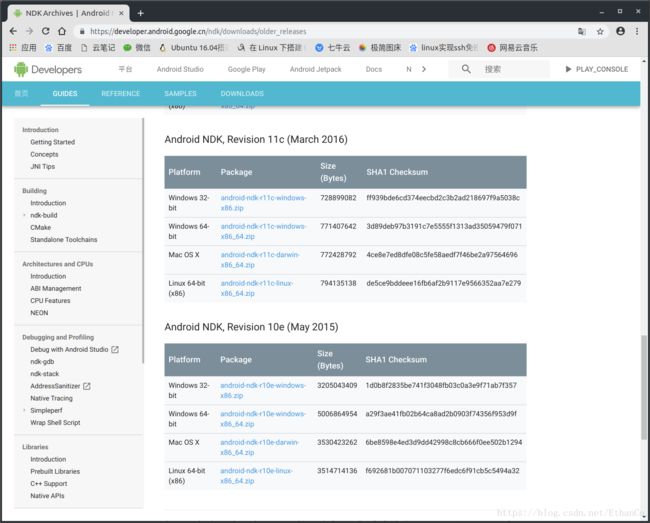
Task: Open a new tab with plus button
Action: (x=141, y=13)
